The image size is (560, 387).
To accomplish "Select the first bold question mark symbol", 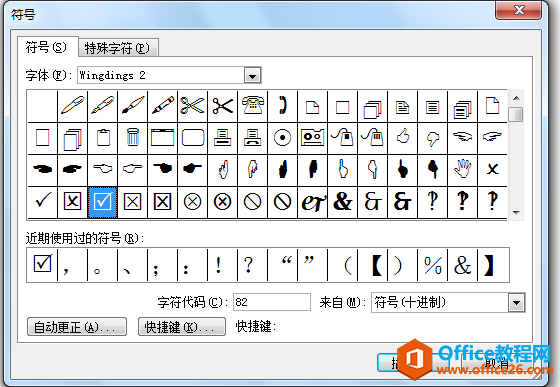I will [462, 202].
